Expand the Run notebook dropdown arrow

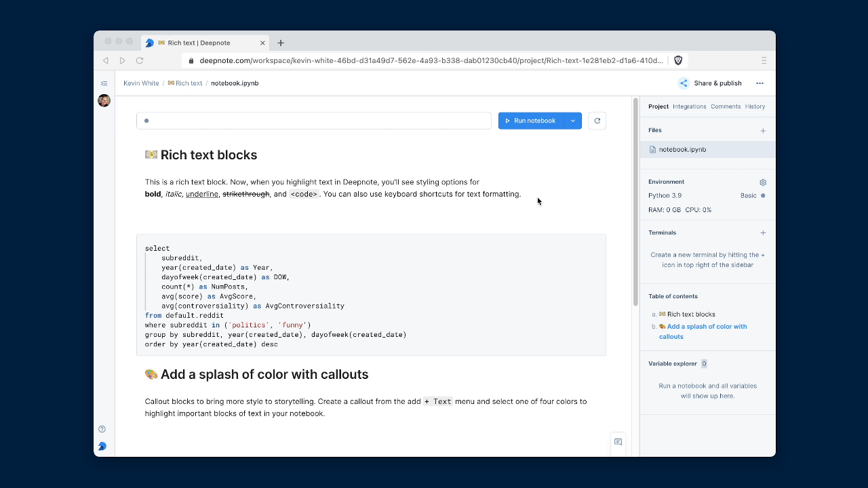point(573,121)
